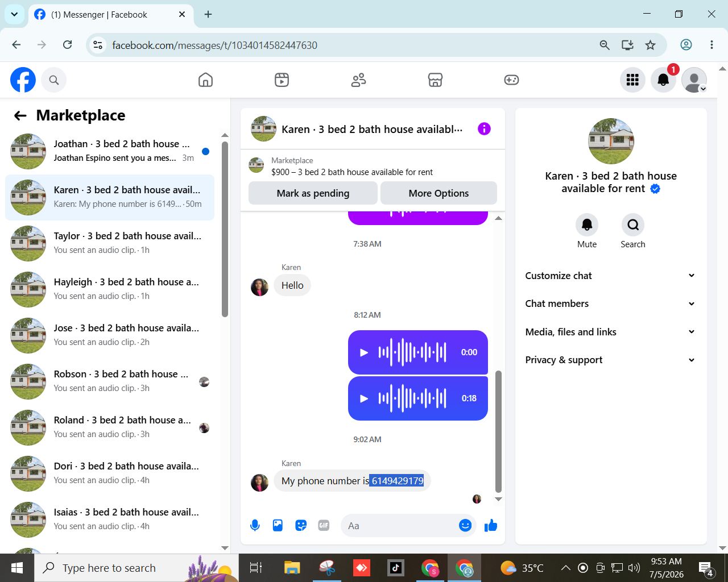728x582 pixels.
Task: Open File Explorer from taskbar
Action: click(x=292, y=568)
